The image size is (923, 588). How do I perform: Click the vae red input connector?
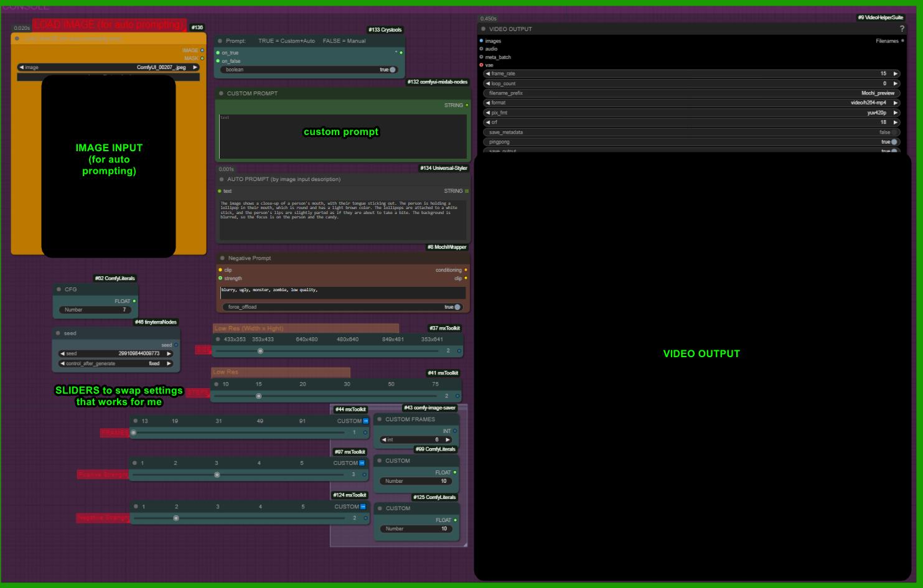pyautogui.click(x=481, y=65)
